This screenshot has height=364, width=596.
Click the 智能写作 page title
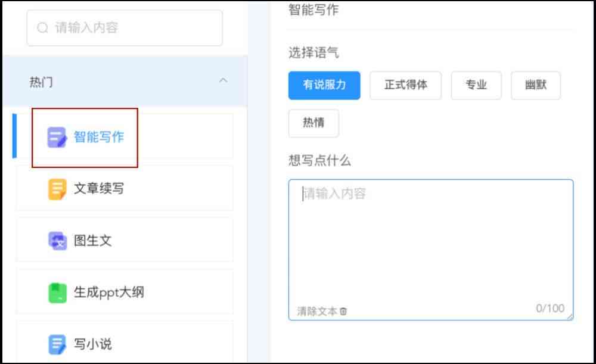313,10
